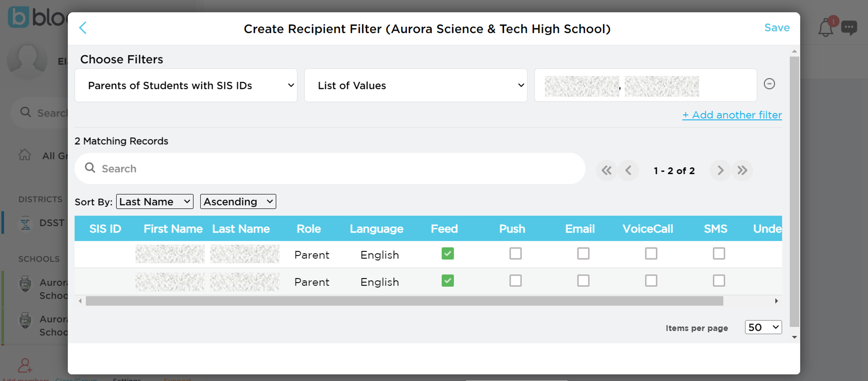Viewport: 868px width, 381px height.
Task: Click the Feed column header
Action: point(444,229)
